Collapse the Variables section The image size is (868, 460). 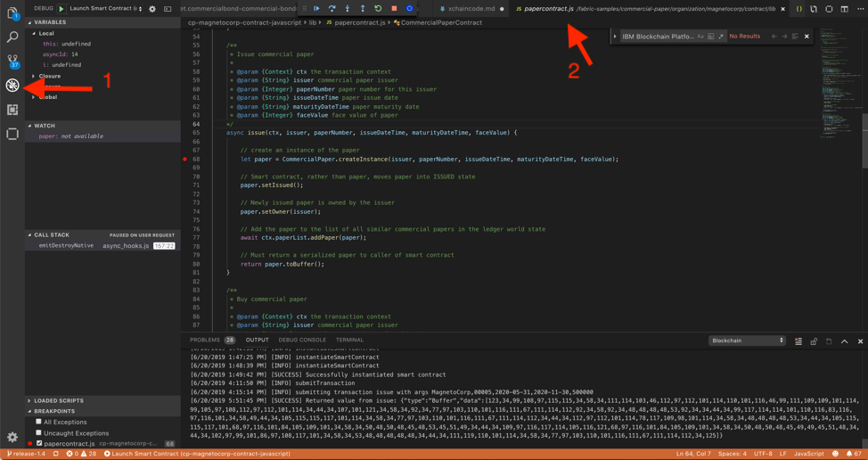(x=102, y=22)
